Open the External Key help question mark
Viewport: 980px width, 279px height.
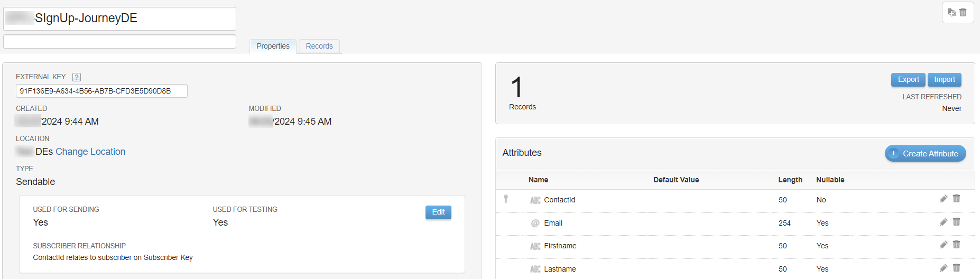77,77
